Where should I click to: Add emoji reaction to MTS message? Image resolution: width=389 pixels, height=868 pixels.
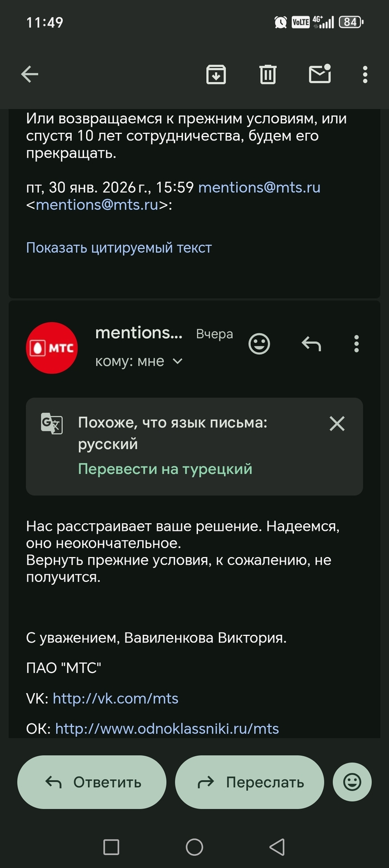pos(259,344)
